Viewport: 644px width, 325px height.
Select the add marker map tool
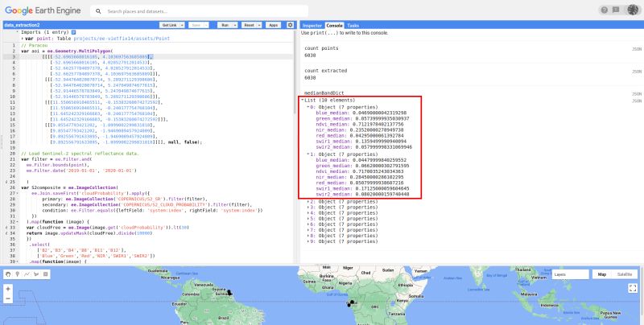pos(18,274)
